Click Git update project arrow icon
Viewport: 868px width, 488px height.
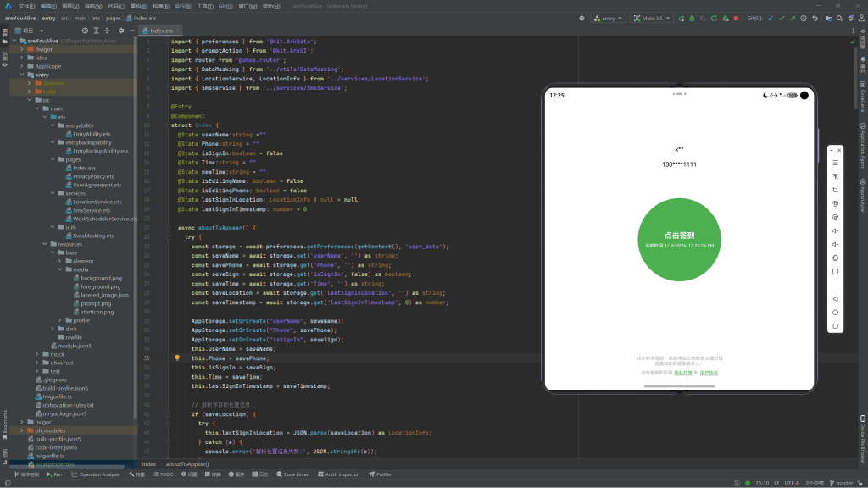pyautogui.click(x=770, y=18)
